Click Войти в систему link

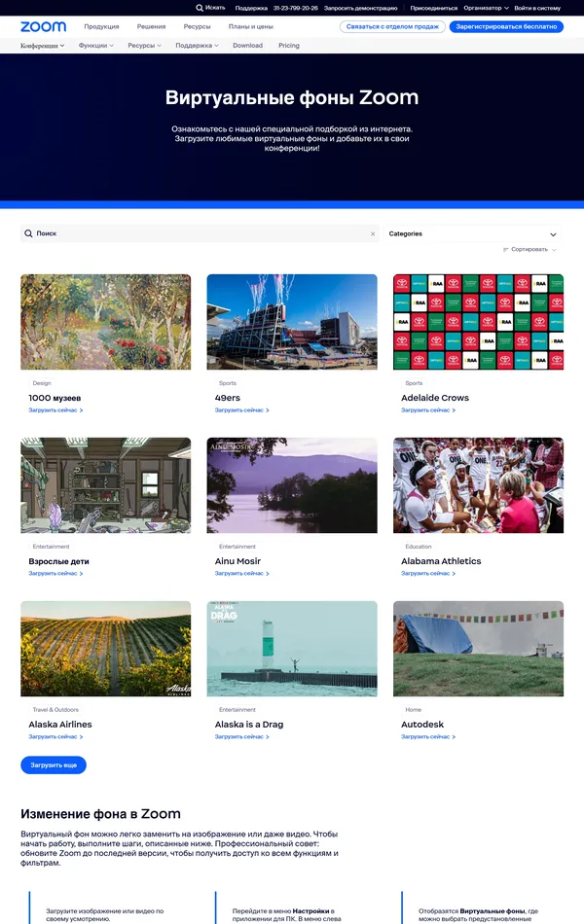tap(537, 8)
